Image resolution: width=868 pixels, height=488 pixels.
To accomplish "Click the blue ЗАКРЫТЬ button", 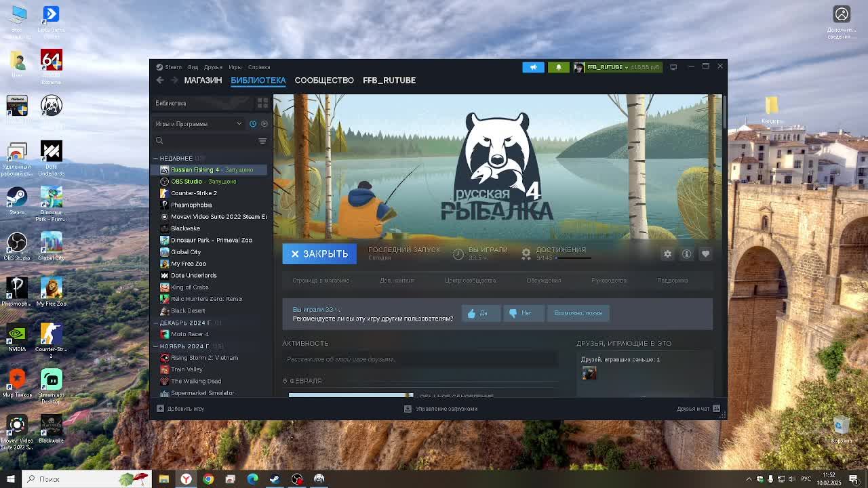I will coord(319,253).
